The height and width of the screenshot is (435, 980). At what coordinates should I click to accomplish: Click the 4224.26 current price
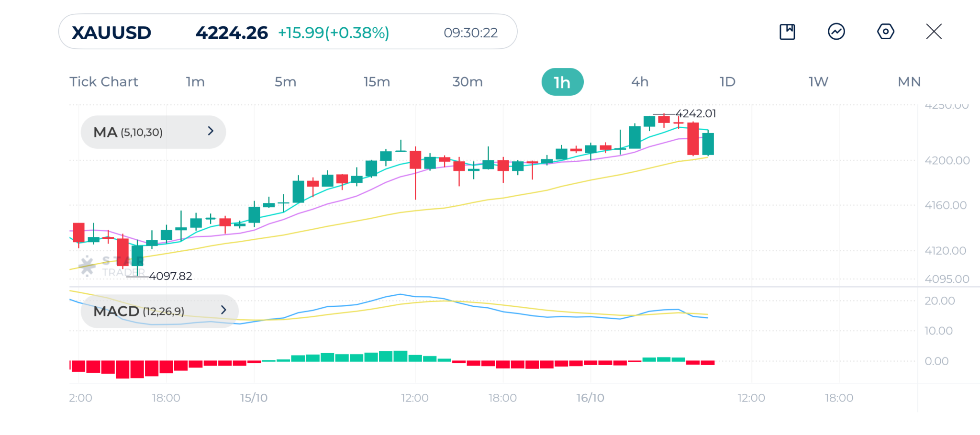(x=232, y=33)
